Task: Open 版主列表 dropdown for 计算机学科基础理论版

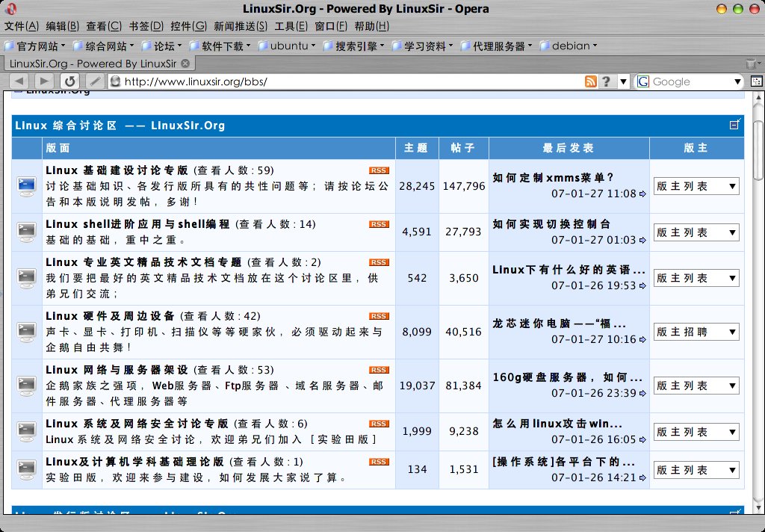Action: point(696,470)
